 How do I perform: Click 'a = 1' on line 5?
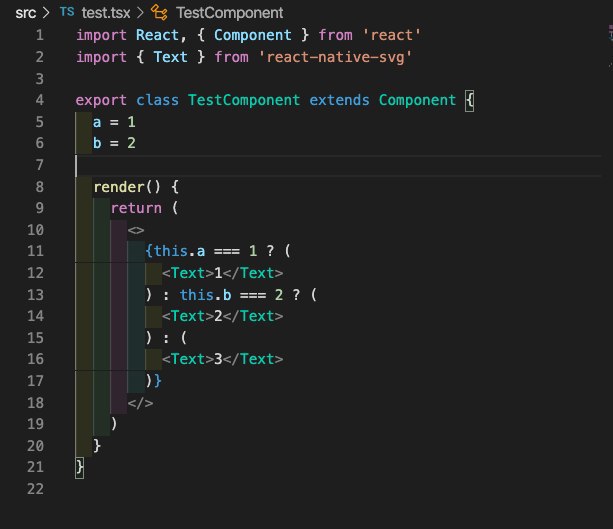coord(114,122)
